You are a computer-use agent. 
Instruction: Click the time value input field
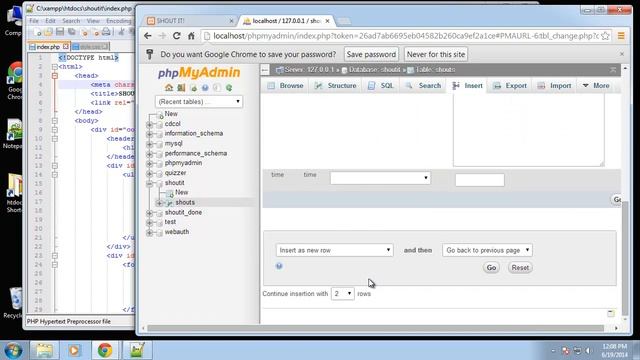480,180
